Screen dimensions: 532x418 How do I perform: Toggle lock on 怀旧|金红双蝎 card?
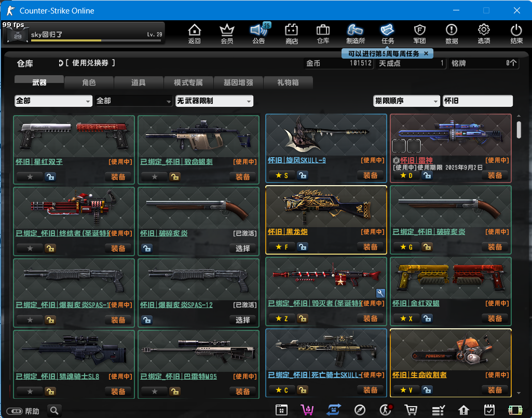[427, 318]
